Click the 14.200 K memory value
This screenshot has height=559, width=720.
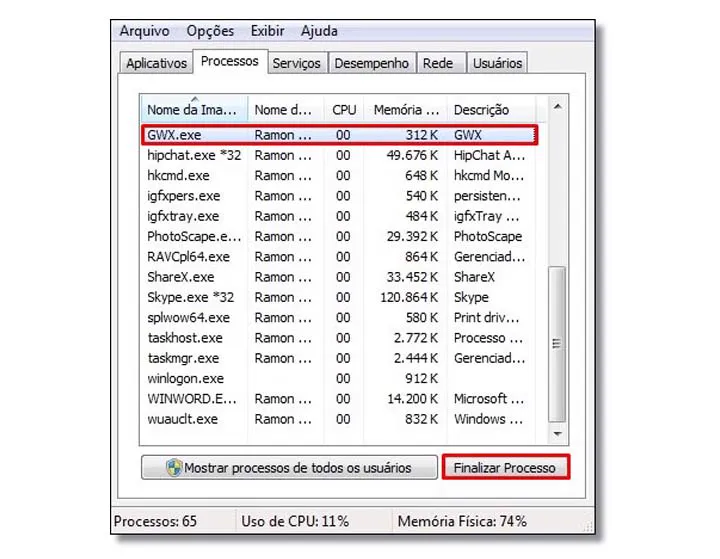pos(412,399)
